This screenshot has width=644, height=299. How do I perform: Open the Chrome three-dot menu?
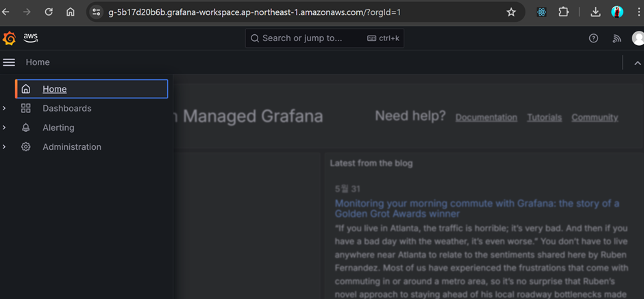(638, 12)
